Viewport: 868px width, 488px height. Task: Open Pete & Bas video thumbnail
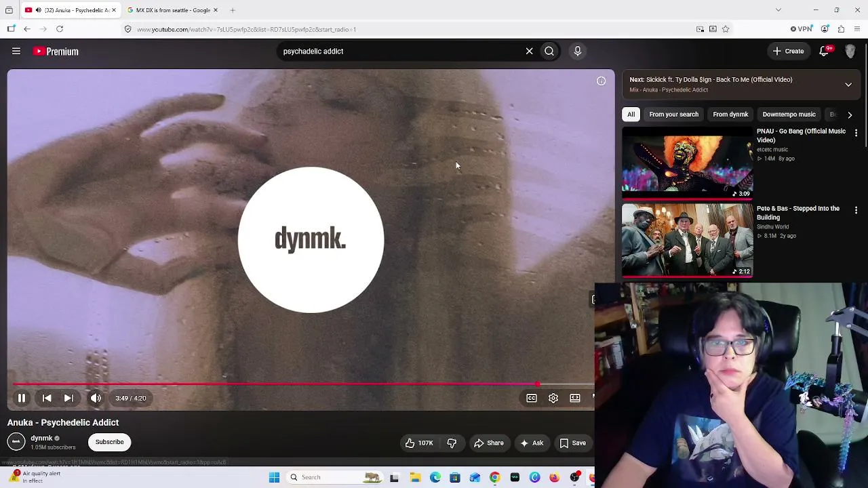pyautogui.click(x=688, y=241)
